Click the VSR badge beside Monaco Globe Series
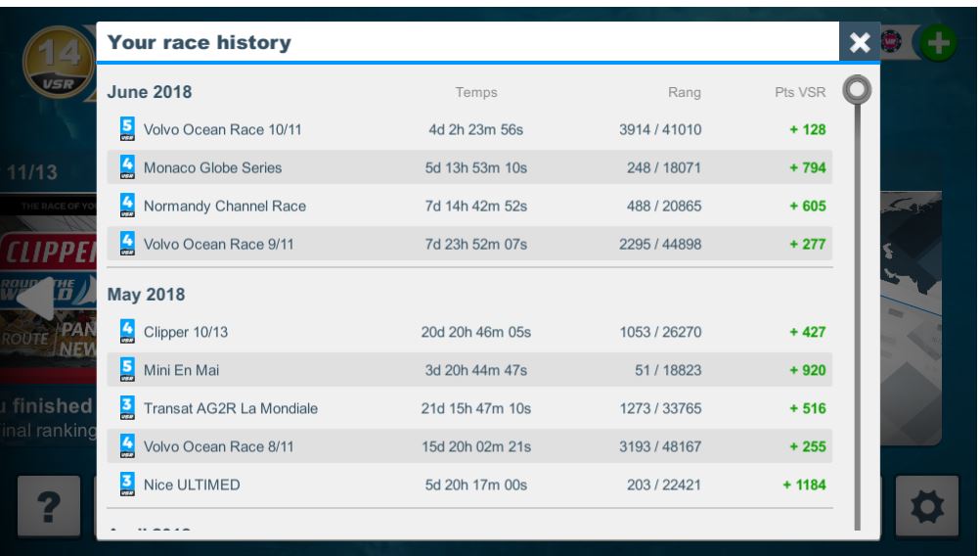The width and height of the screenshot is (980, 556). [127, 167]
